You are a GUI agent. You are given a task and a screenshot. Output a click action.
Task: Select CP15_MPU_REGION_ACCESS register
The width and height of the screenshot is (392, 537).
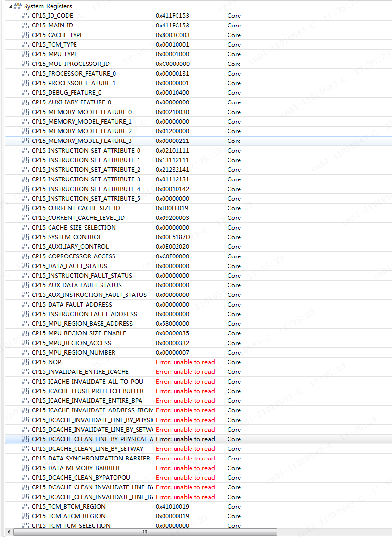pyautogui.click(x=71, y=343)
